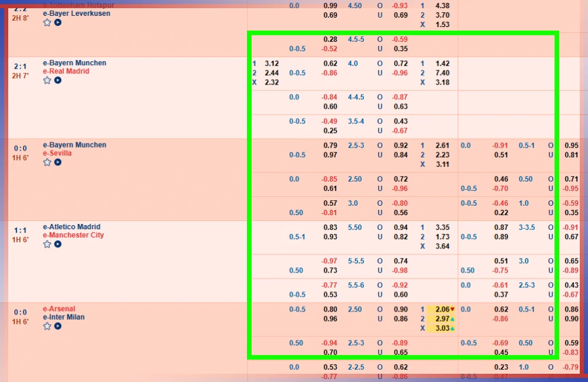The height and width of the screenshot is (382, 588).
Task: Star the Bayern Munchen vs Real Madrid match
Action: click(47, 81)
